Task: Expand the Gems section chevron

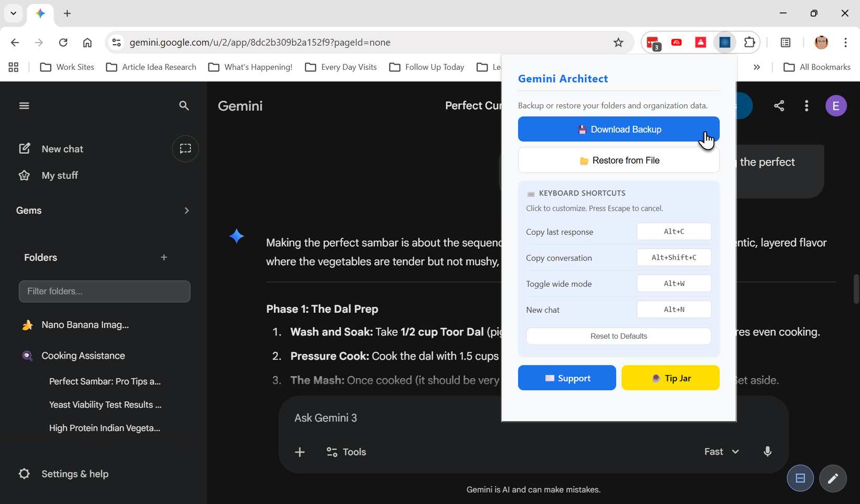Action: pyautogui.click(x=186, y=210)
